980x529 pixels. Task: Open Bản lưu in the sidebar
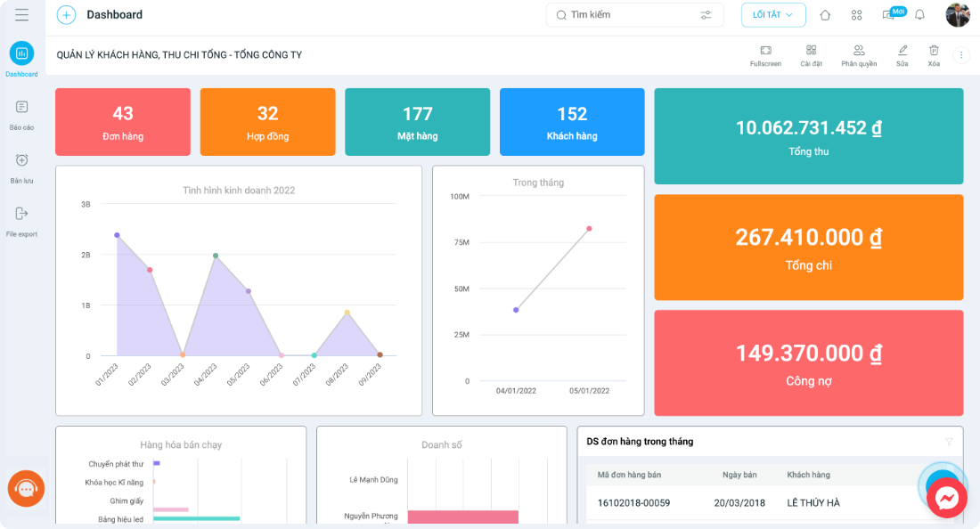[22, 168]
